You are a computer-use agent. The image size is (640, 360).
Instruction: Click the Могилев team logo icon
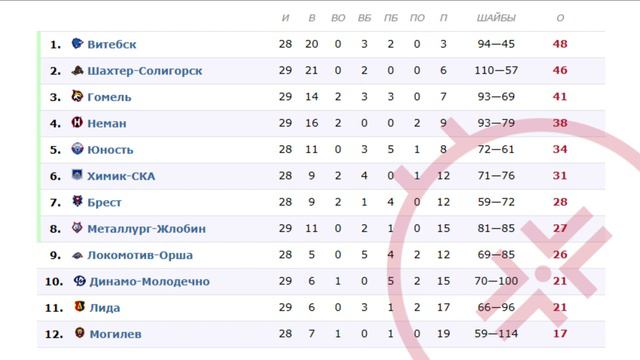80,333
